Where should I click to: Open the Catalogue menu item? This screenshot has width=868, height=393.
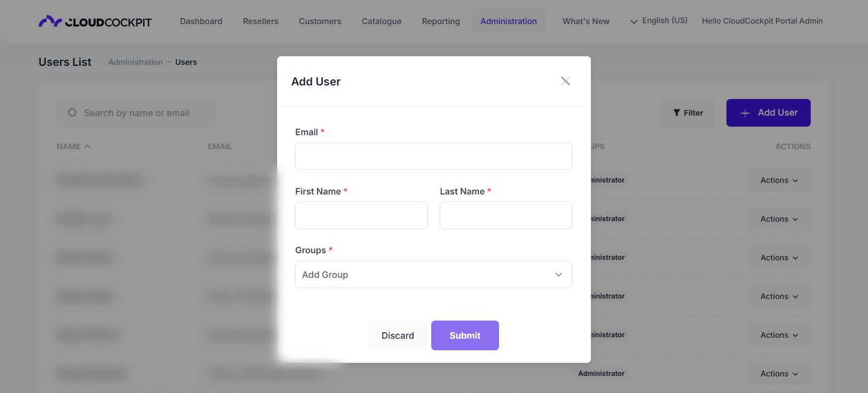coord(382,21)
